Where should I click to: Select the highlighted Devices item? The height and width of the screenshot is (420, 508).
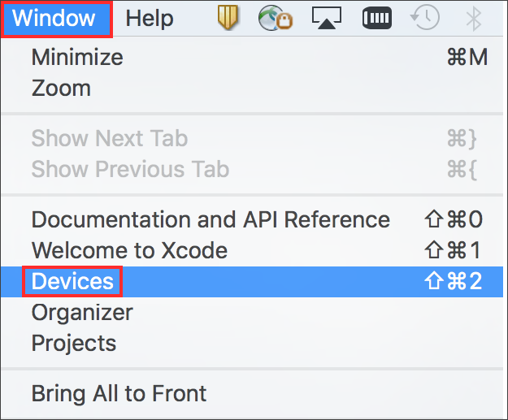(x=252, y=281)
